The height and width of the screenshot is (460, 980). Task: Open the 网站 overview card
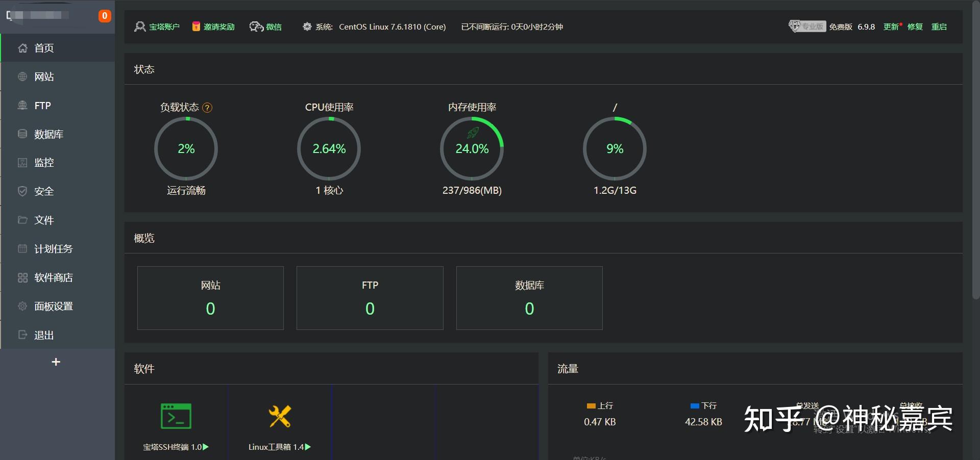coord(210,298)
